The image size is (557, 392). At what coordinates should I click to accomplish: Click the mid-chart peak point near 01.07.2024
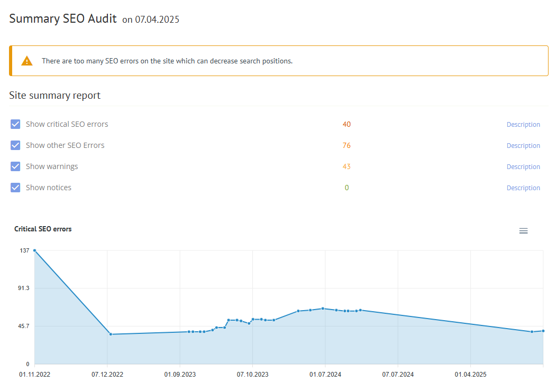[x=323, y=309]
